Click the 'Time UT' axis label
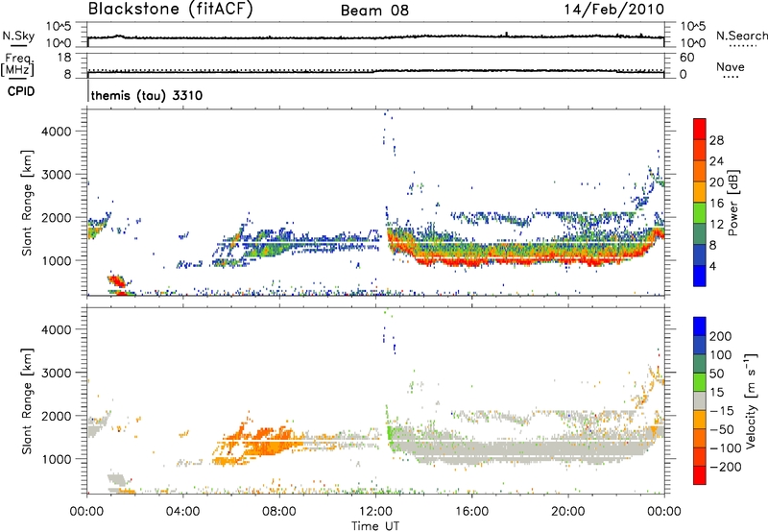The image size is (768, 532). point(375,526)
